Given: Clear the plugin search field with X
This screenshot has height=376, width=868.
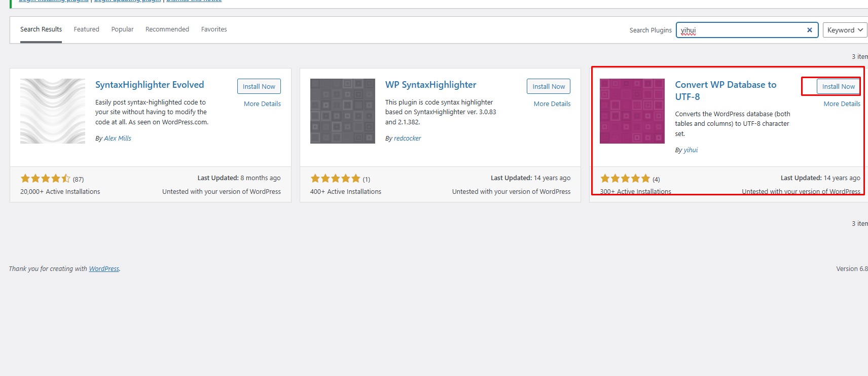Looking at the screenshot, I should point(809,30).
